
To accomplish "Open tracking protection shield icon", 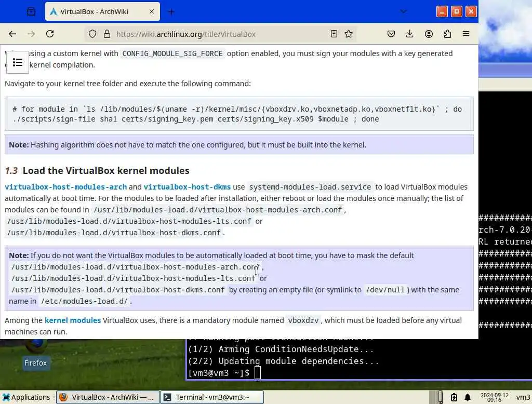I will pos(92,34).
